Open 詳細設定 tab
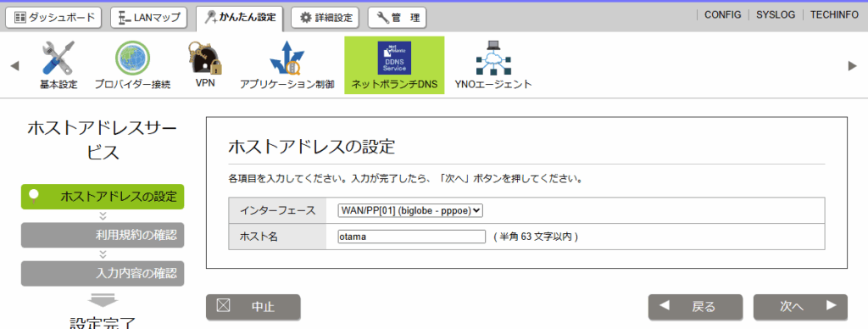Viewport: 868px width, 329px height. 325,17
